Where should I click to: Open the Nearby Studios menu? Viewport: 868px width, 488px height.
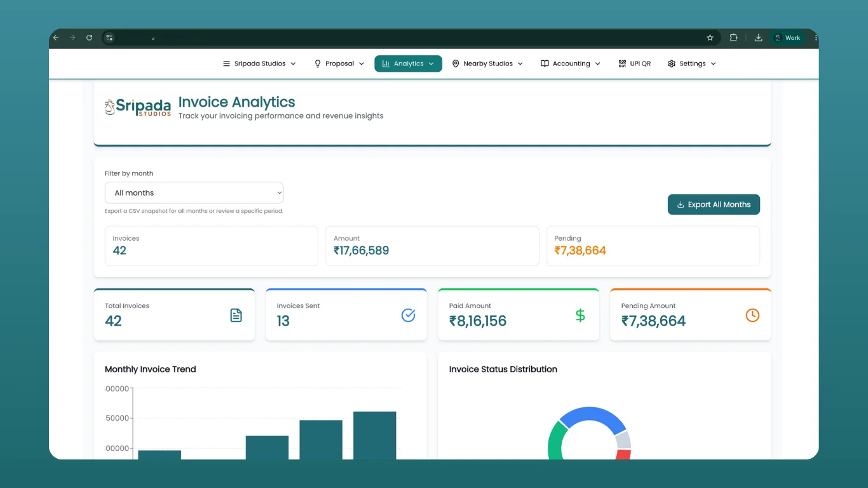point(487,64)
